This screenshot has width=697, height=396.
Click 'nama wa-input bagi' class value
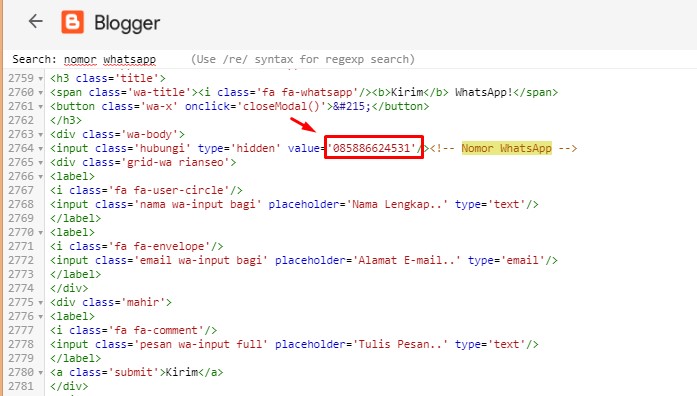point(197,204)
